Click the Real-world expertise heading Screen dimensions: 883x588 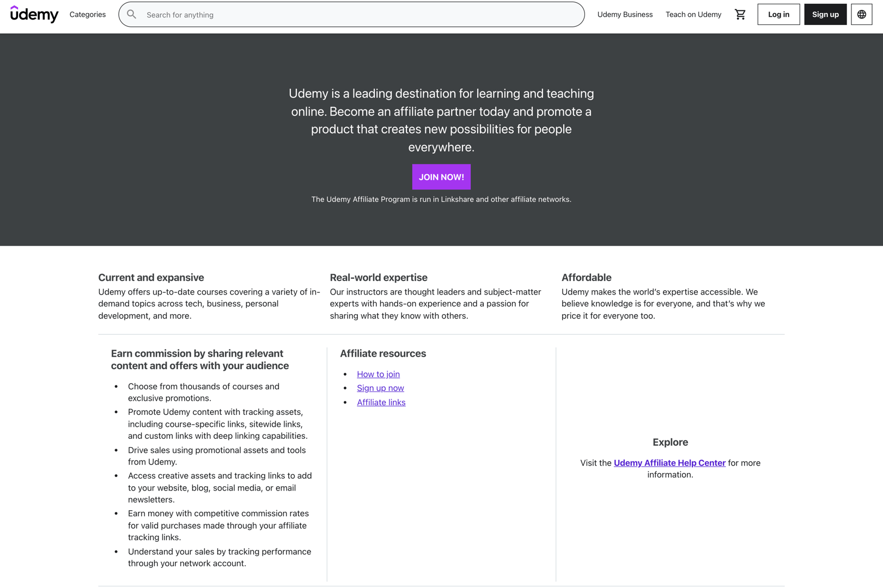(x=378, y=277)
